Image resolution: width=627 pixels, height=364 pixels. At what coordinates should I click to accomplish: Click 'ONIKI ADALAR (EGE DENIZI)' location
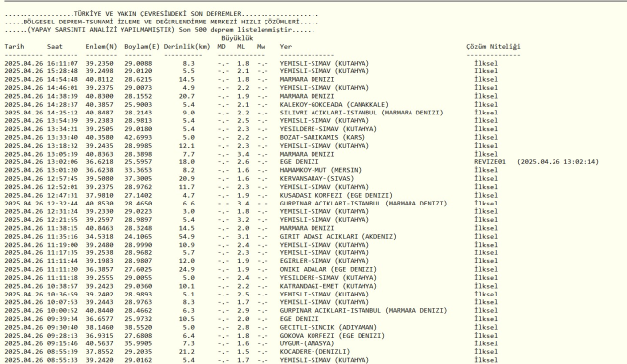point(328,270)
